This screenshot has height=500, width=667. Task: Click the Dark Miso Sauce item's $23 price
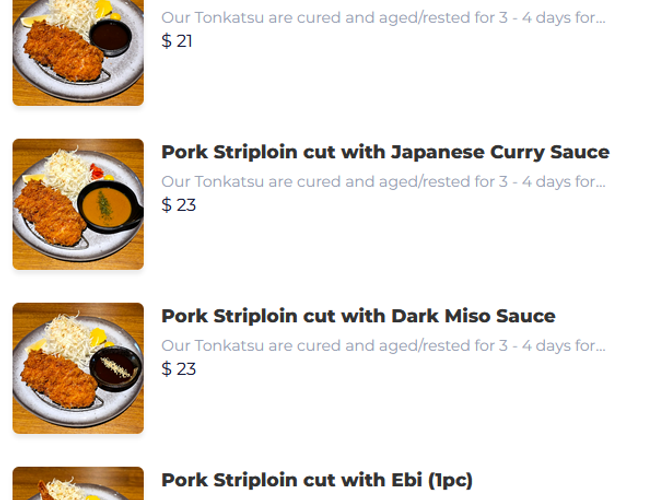tap(178, 369)
